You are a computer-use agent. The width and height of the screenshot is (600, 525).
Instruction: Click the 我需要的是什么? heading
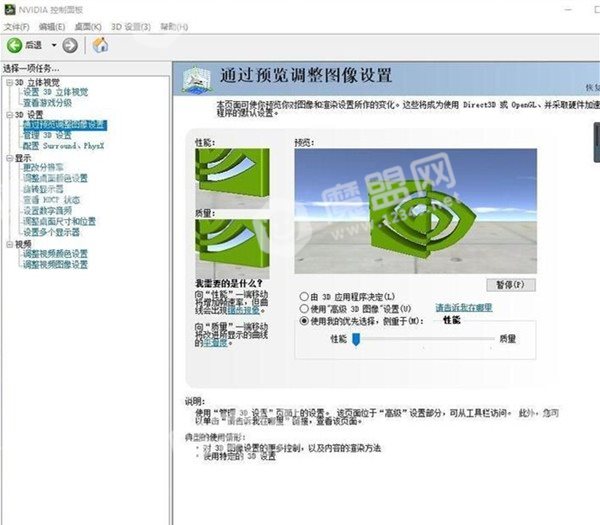229,284
